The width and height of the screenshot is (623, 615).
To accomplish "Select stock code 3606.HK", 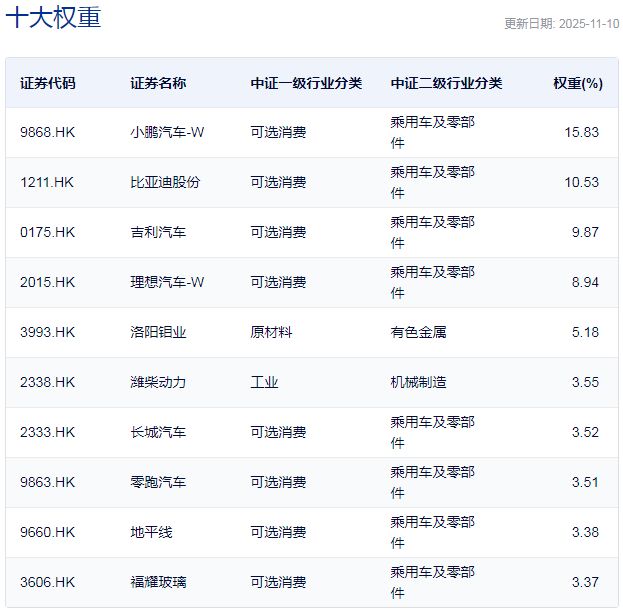I will [x=47, y=583].
